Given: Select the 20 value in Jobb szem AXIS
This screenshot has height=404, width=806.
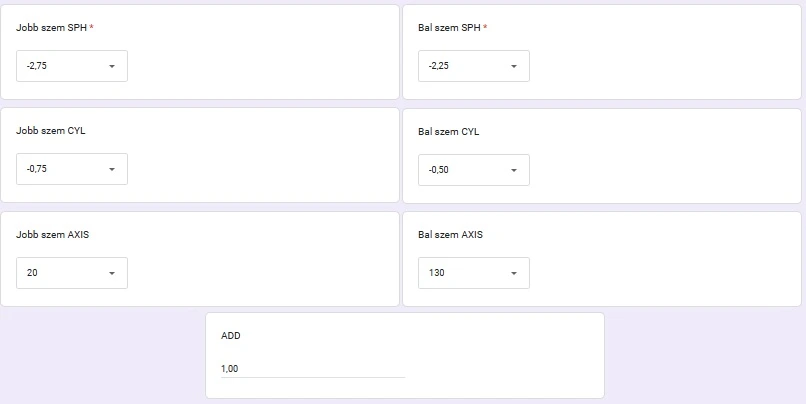Looking at the screenshot, I should (33, 273).
